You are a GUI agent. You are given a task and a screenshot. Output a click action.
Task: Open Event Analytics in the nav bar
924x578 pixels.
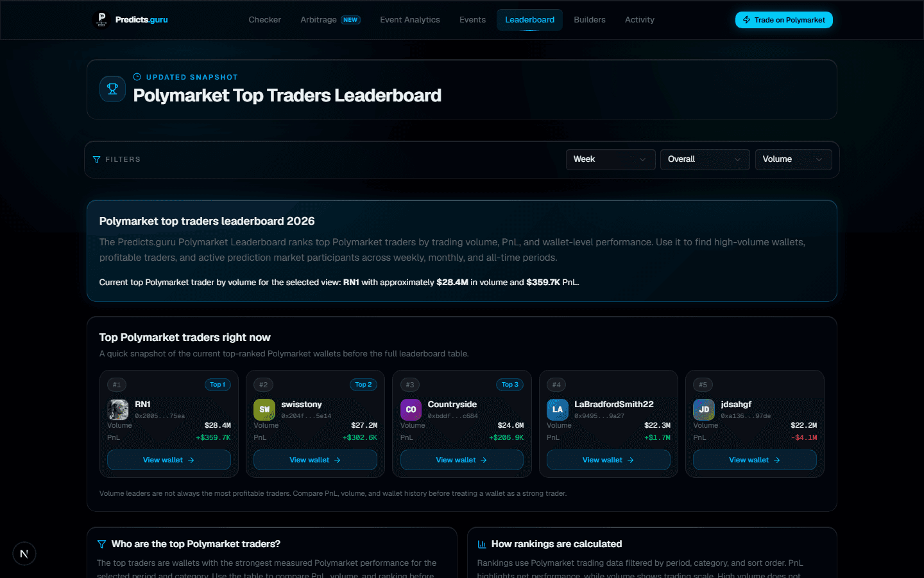point(410,20)
